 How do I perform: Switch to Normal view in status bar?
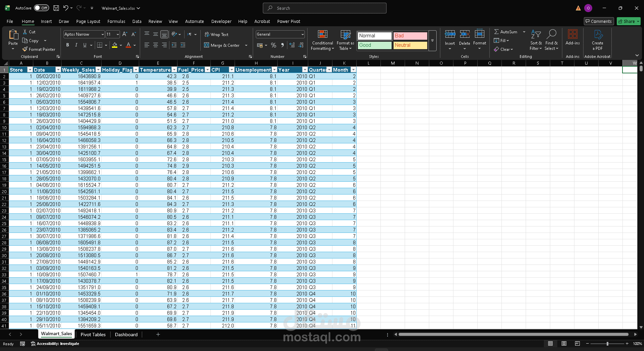[551, 344]
